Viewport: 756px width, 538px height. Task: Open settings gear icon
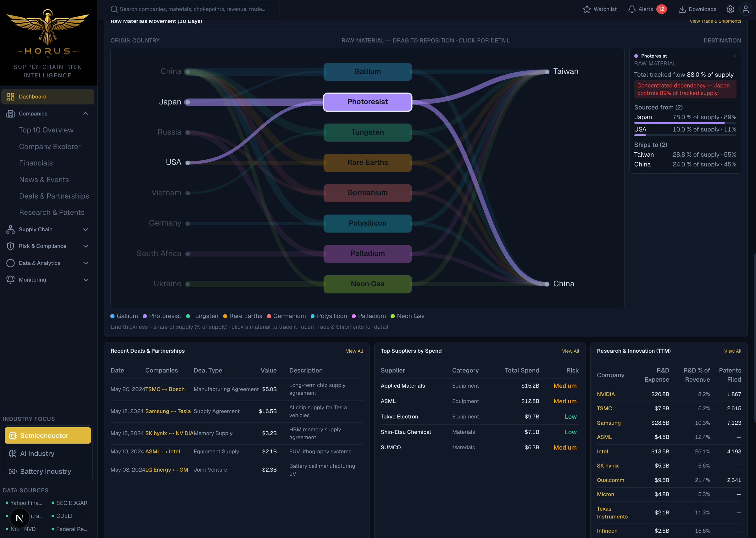[x=730, y=9]
